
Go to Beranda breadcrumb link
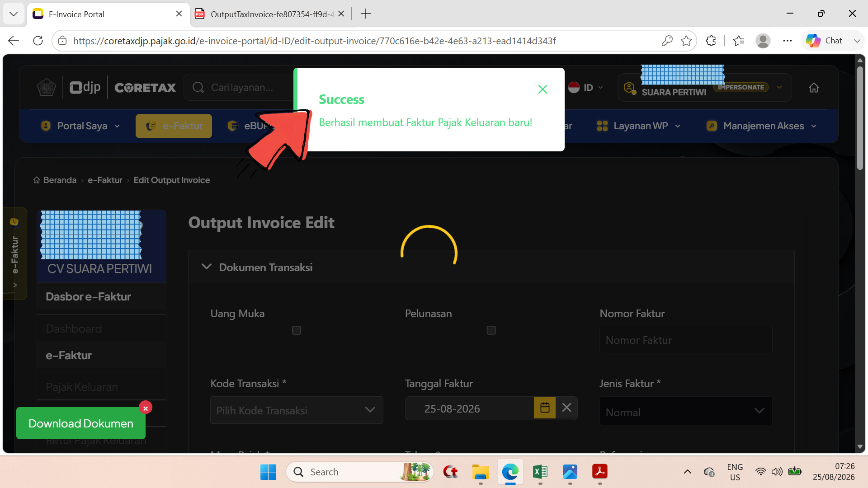pos(55,180)
